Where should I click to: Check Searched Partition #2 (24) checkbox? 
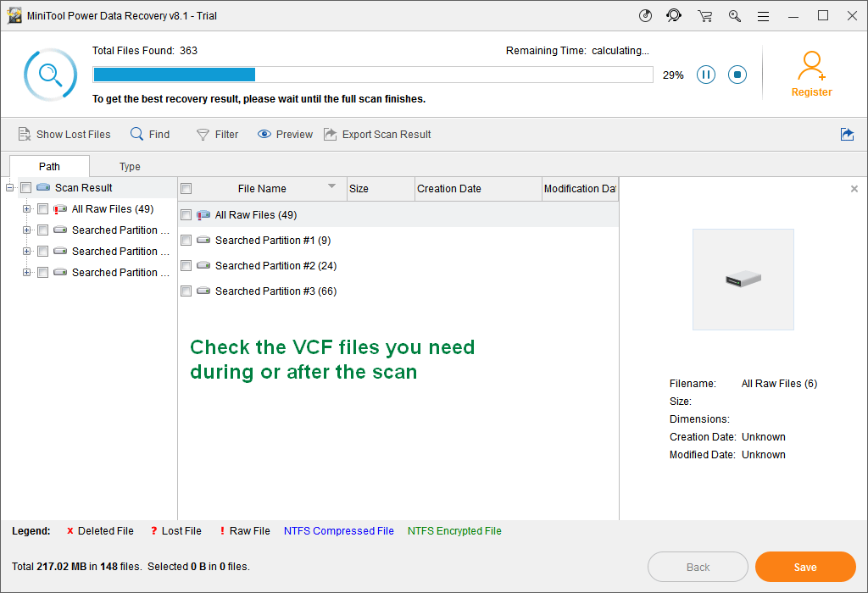point(186,265)
